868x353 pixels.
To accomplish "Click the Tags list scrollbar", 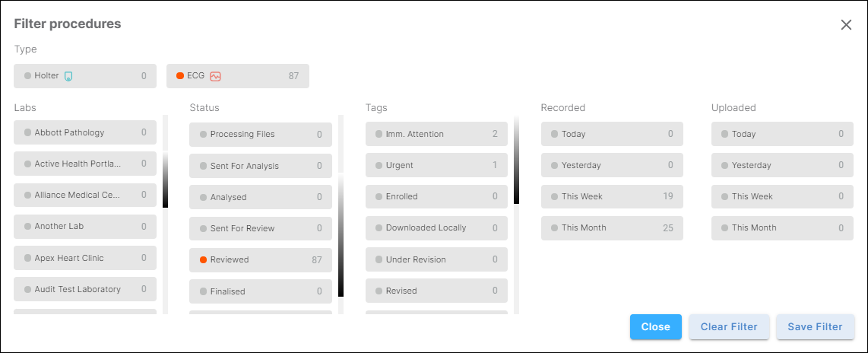I will tap(516, 161).
